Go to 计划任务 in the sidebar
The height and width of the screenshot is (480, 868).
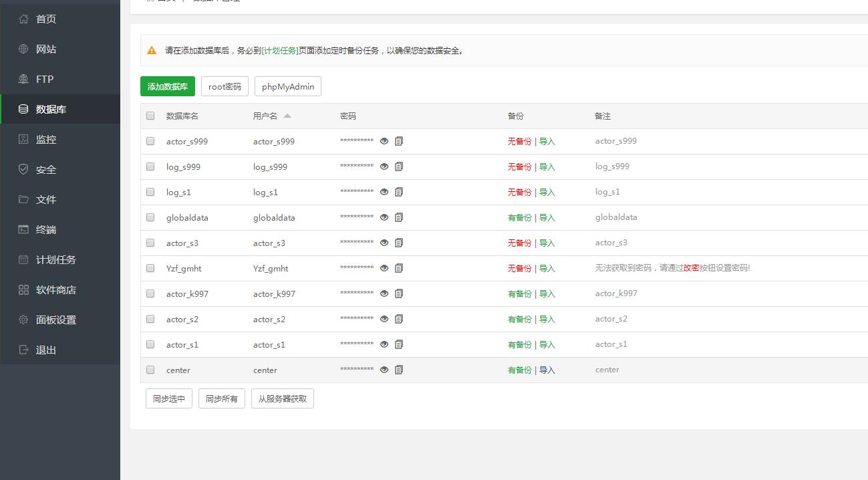(55, 259)
